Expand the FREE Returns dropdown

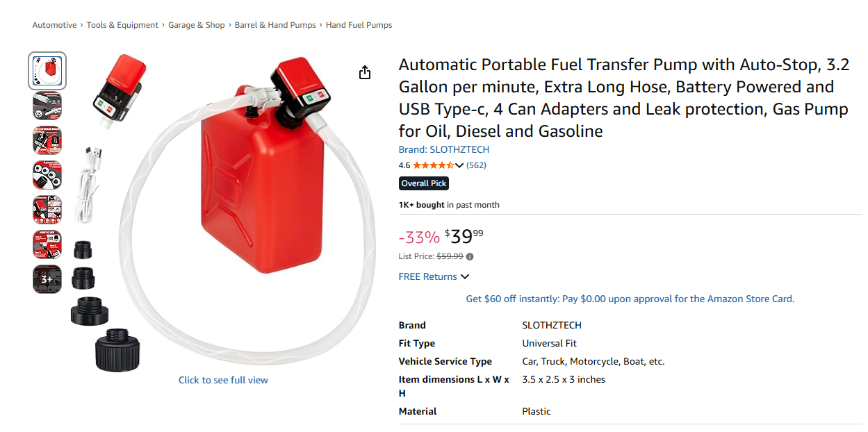point(465,276)
